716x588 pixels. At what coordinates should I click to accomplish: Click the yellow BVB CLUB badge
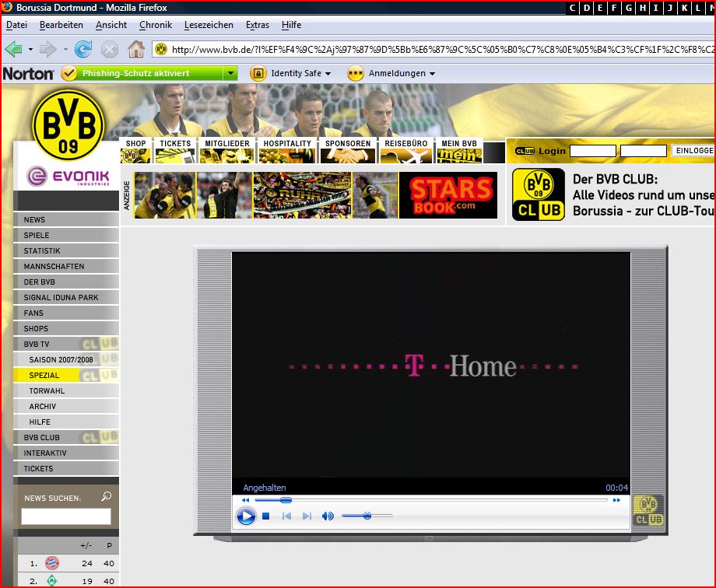tap(539, 194)
